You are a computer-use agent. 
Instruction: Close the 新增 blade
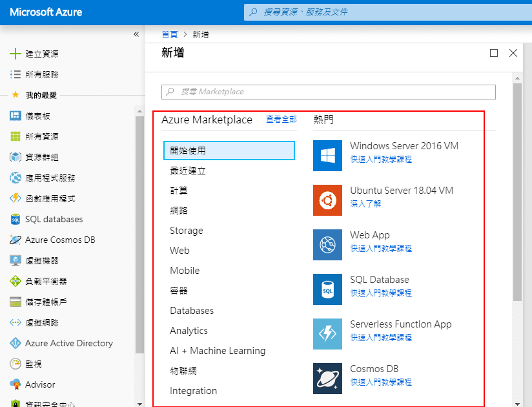(513, 53)
